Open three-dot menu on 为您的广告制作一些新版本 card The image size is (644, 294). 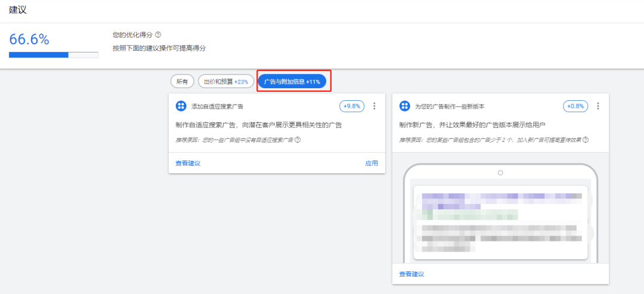click(598, 106)
